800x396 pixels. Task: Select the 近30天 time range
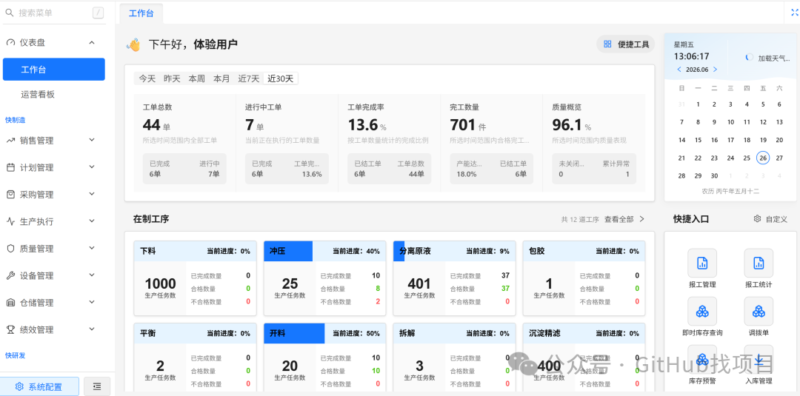281,79
